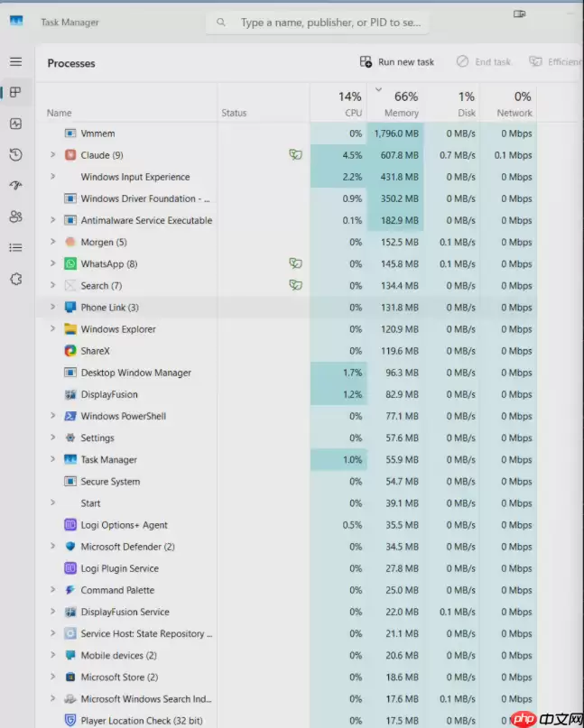Select the Player Location Check (32 bit) row

click(x=286, y=720)
